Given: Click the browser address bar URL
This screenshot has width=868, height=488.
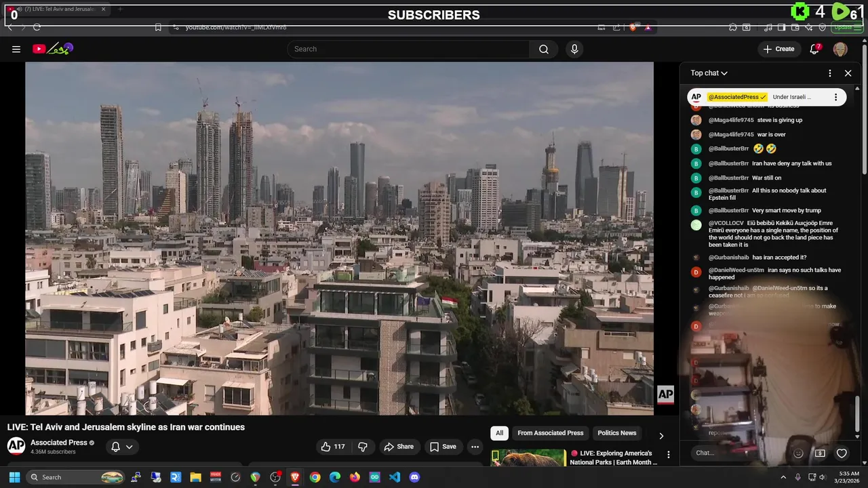Looking at the screenshot, I should pyautogui.click(x=236, y=27).
